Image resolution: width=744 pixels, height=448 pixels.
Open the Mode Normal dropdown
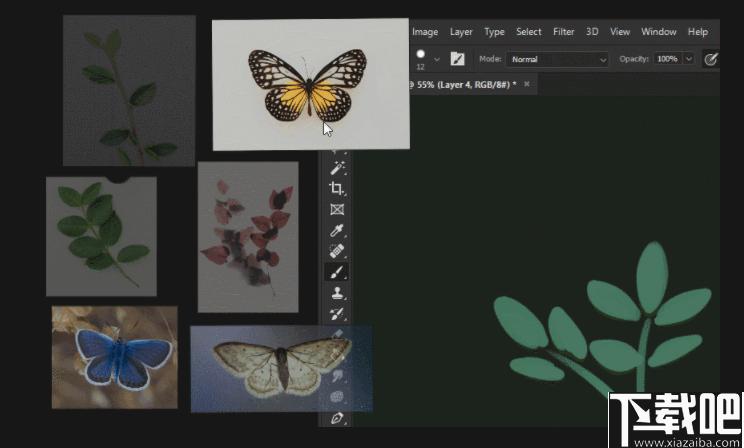tap(557, 59)
